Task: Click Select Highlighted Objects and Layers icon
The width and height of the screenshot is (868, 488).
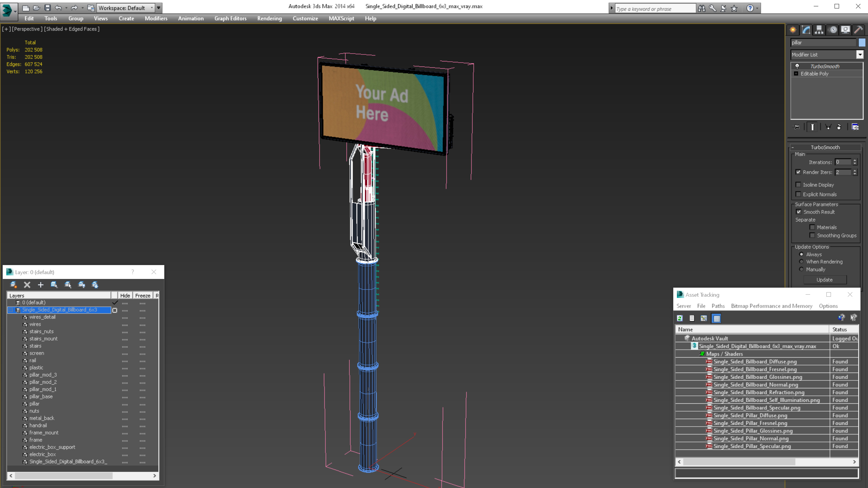Action: click(x=54, y=285)
